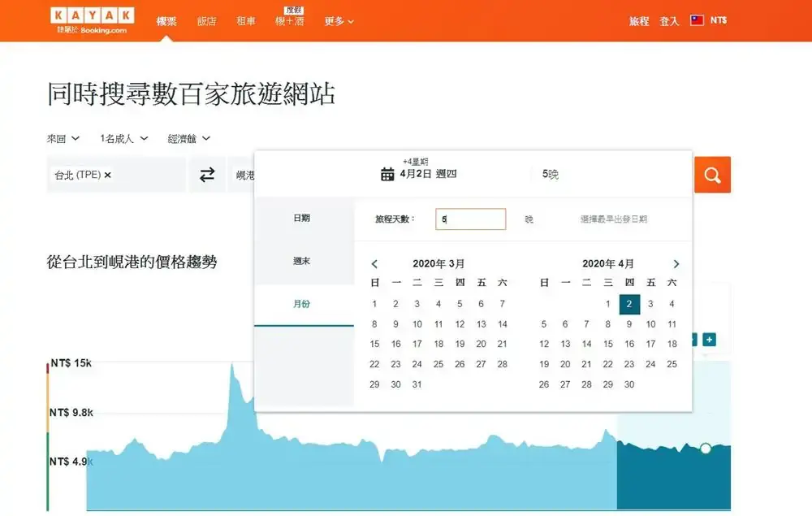The image size is (812, 516).
Task: Open the 來回 trip type dropdown
Action: tap(63, 139)
